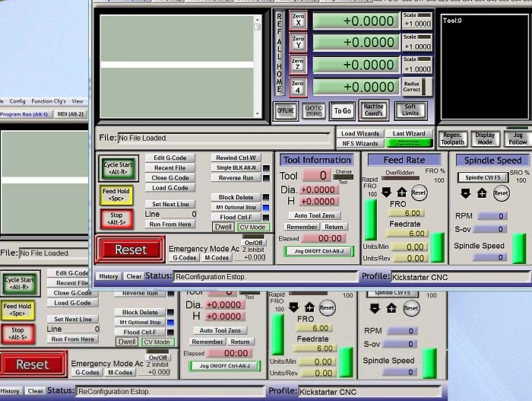Click the foreground red Stop button
The image size is (532, 401).
(117, 218)
